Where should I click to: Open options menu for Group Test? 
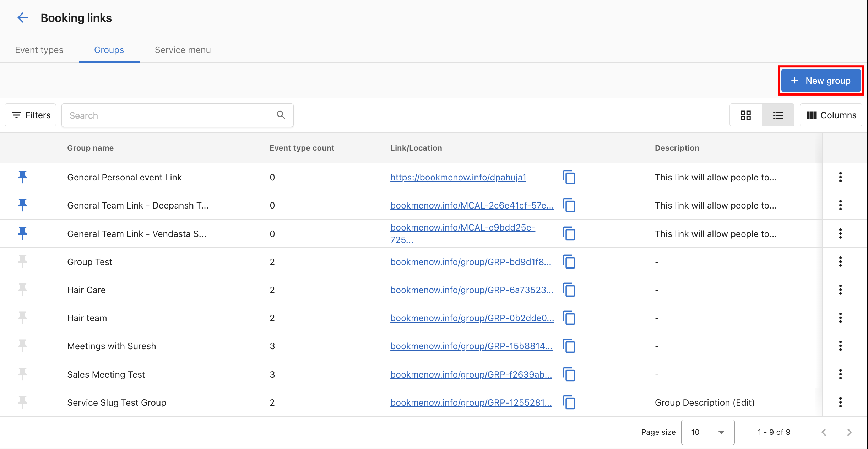(840, 262)
